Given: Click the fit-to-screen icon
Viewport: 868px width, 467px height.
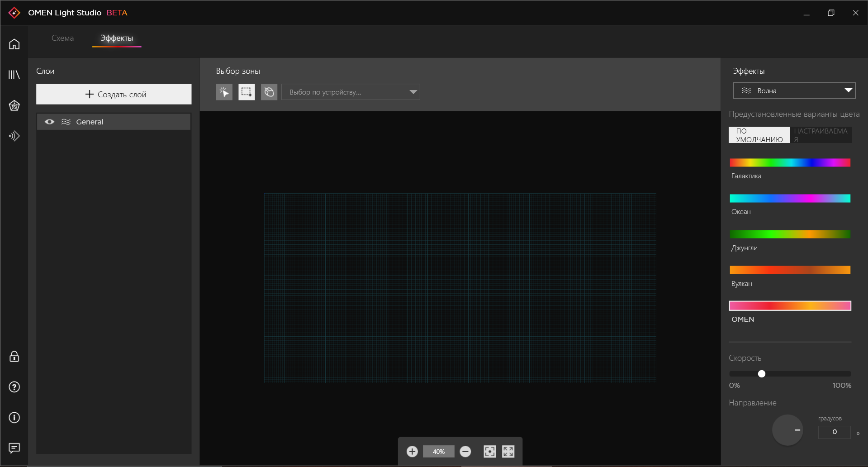Looking at the screenshot, I should tap(490, 452).
